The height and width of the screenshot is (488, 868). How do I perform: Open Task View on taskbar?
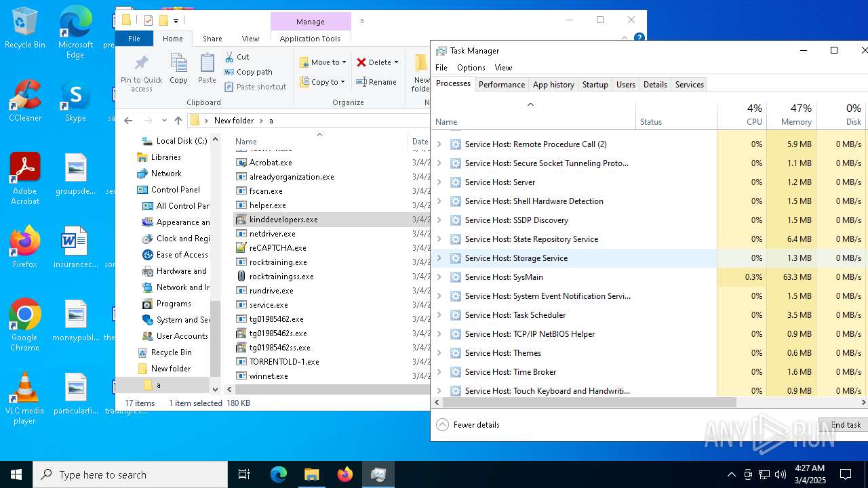[x=244, y=474]
